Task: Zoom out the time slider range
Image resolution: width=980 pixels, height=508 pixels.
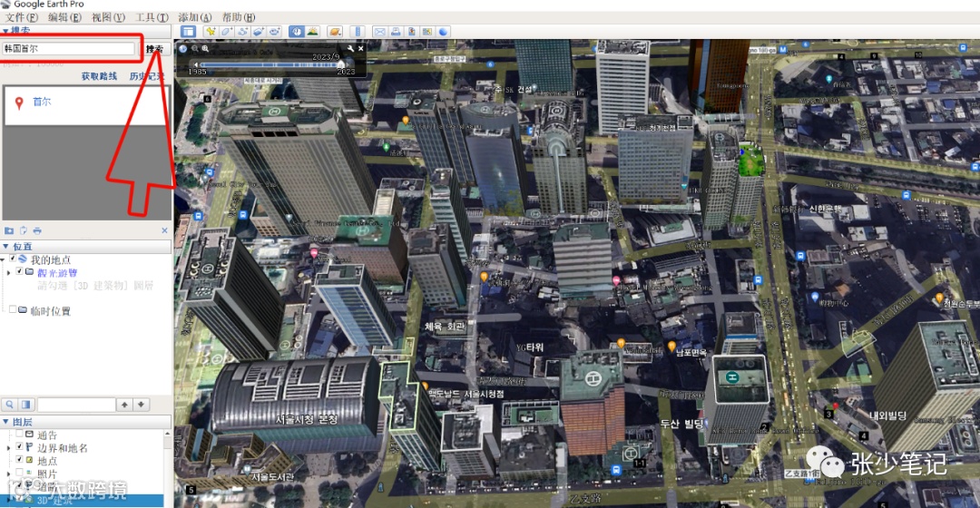Action: [195, 48]
